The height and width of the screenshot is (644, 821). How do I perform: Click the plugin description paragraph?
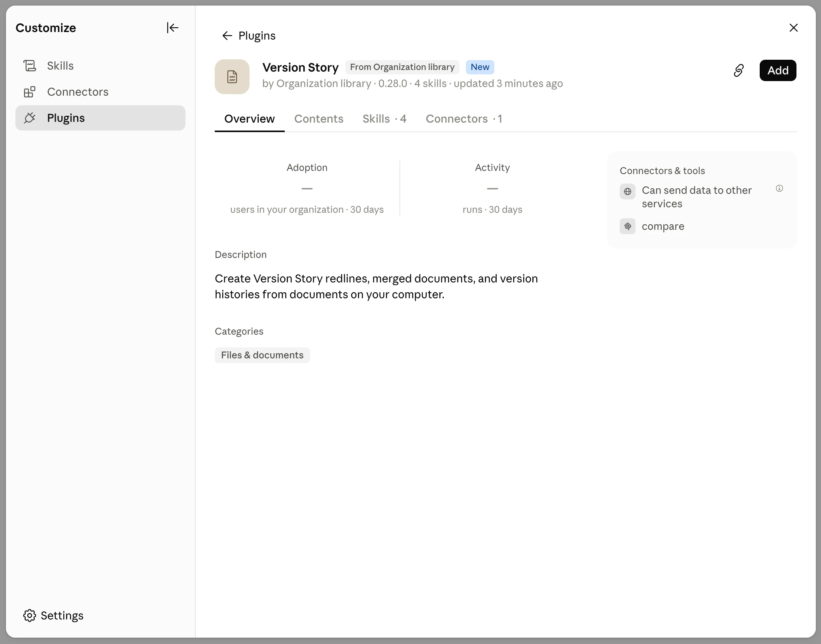(376, 286)
